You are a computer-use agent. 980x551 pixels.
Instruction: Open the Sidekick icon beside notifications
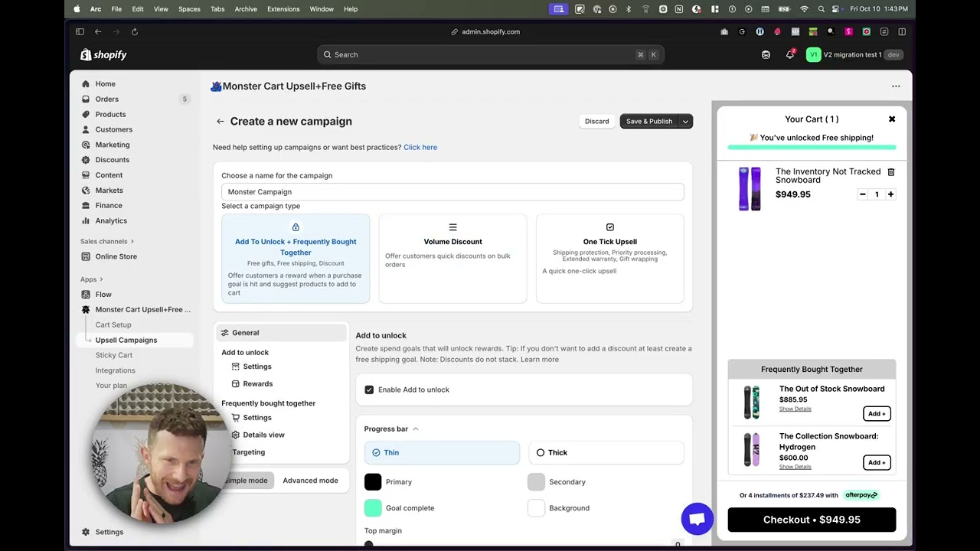coord(766,54)
